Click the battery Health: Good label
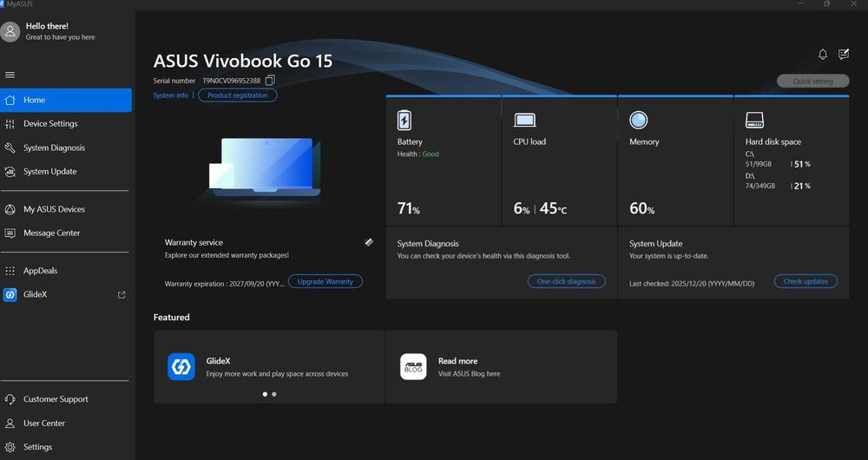 tap(418, 154)
